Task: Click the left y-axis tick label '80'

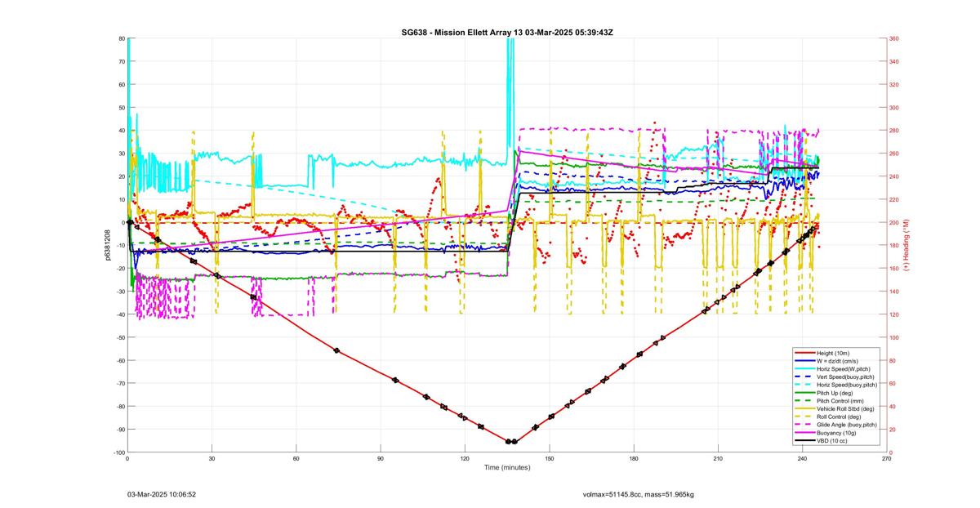Action: tap(121, 38)
